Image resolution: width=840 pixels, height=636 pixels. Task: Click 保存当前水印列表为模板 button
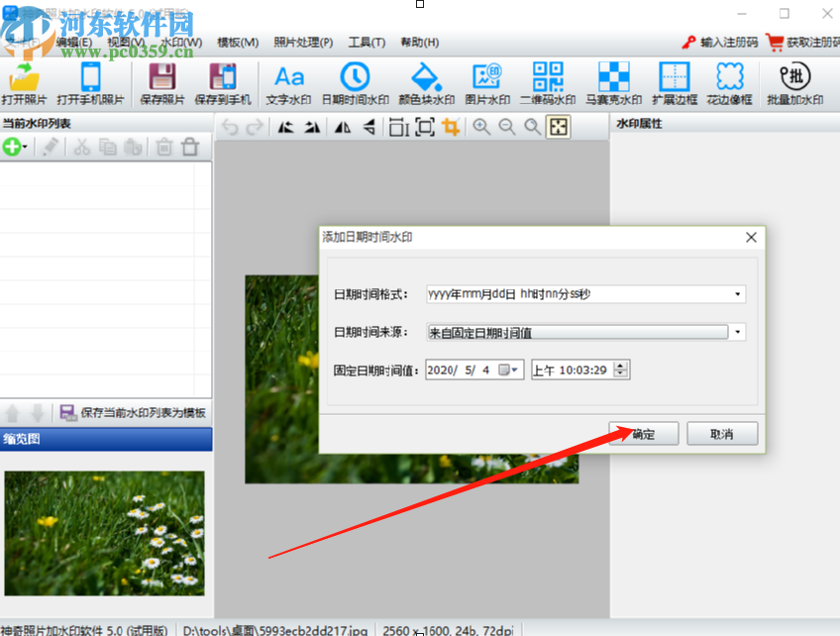(133, 412)
